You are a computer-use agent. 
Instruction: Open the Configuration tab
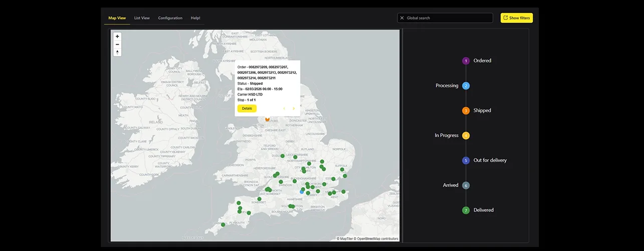point(170,18)
